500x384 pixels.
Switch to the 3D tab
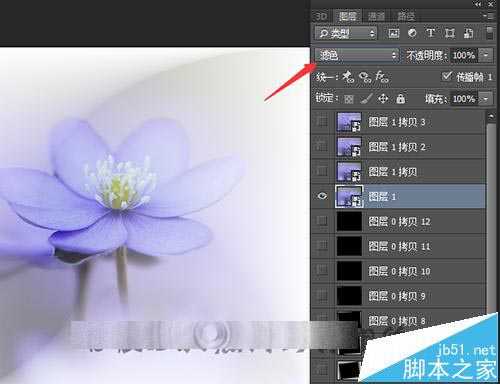pyautogui.click(x=321, y=16)
